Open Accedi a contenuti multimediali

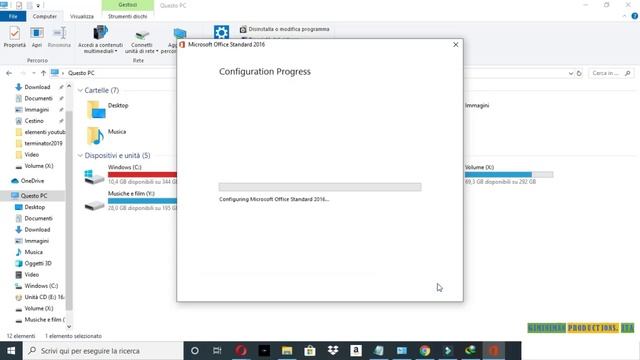coord(100,39)
